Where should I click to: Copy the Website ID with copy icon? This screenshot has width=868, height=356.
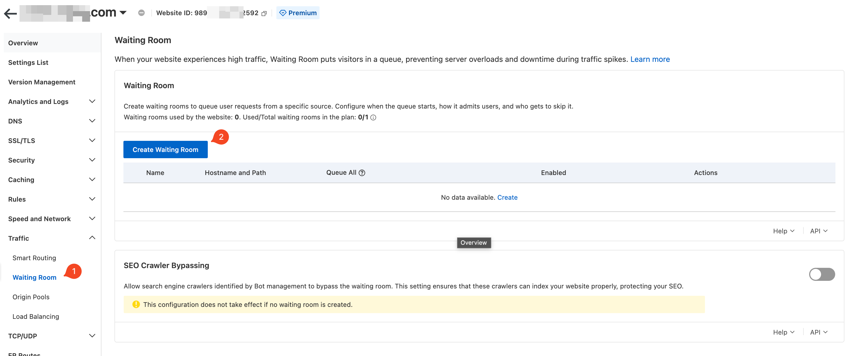click(264, 14)
